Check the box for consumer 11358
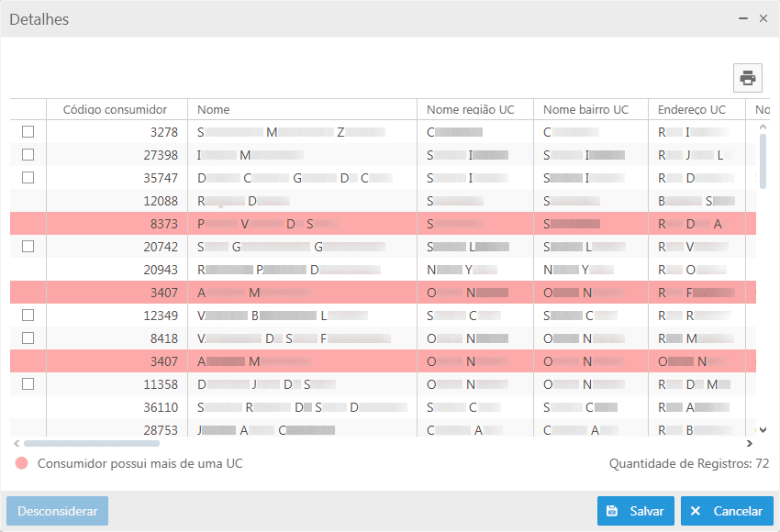 [x=28, y=384]
